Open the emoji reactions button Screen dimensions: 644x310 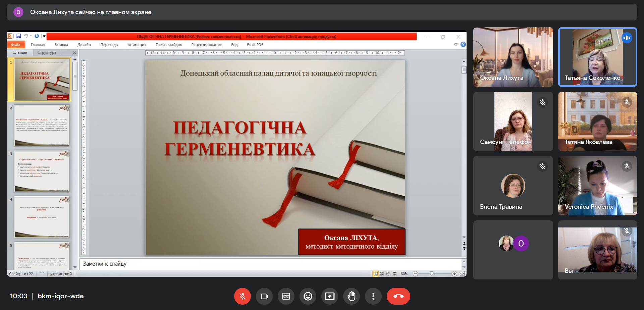(308, 296)
